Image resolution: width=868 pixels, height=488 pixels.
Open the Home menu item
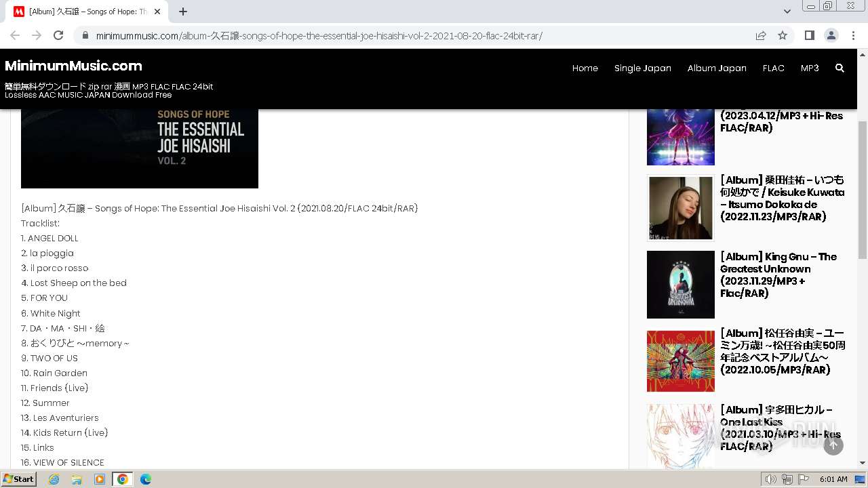pos(585,68)
